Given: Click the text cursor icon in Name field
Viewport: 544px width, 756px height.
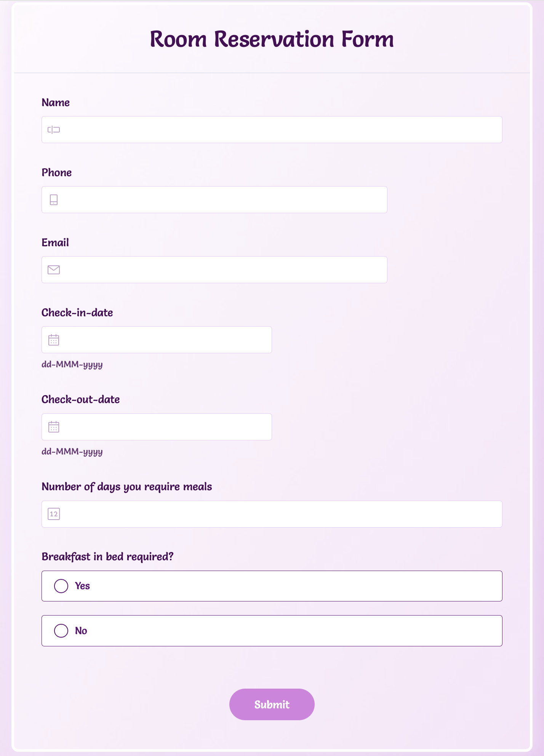Looking at the screenshot, I should pos(54,130).
